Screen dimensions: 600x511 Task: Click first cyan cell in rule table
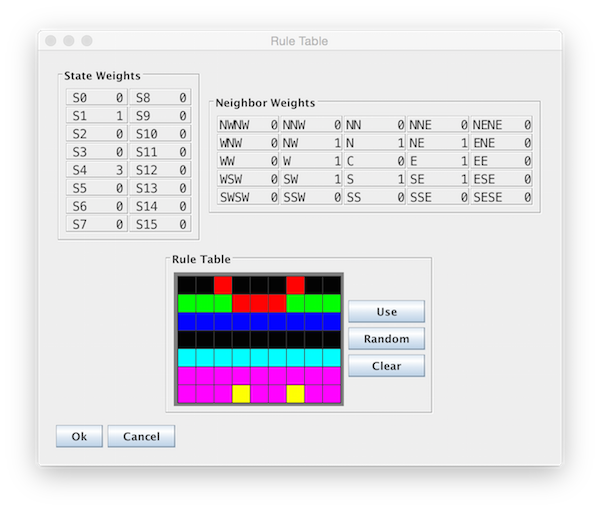tap(187, 358)
